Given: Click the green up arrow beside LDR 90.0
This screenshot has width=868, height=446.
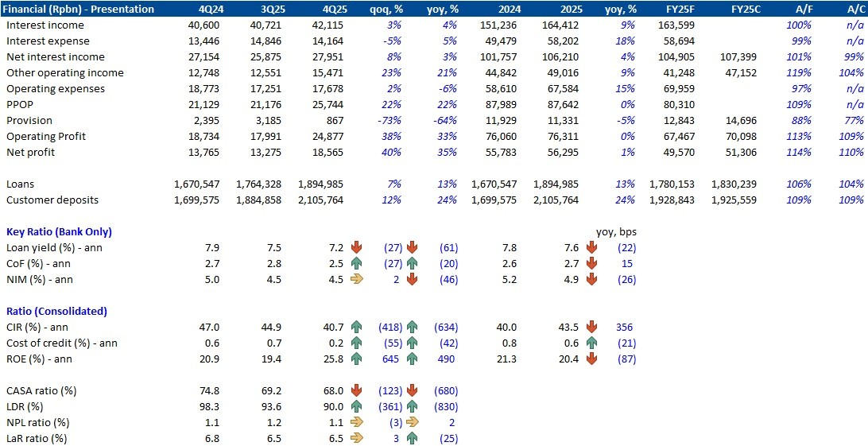Looking at the screenshot, I should tap(357, 406).
